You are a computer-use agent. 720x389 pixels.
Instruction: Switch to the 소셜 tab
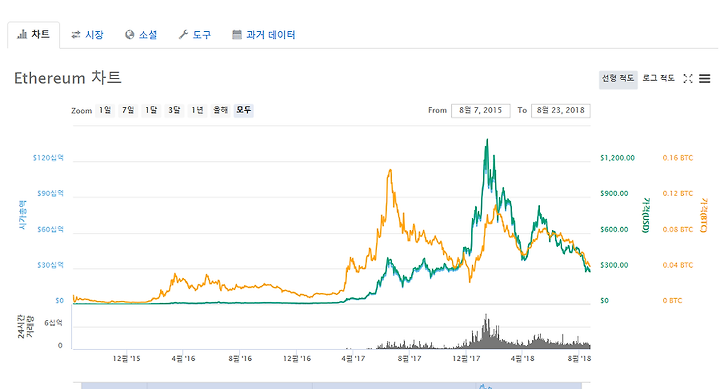tap(141, 35)
